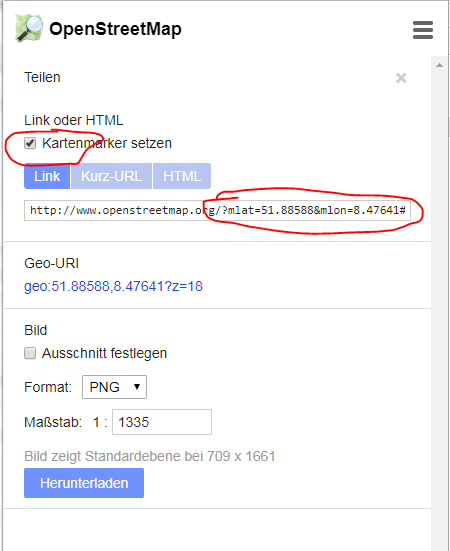The height and width of the screenshot is (551, 450).
Task: Enable the Ausschnitt festlegen checkbox
Action: tap(30, 353)
